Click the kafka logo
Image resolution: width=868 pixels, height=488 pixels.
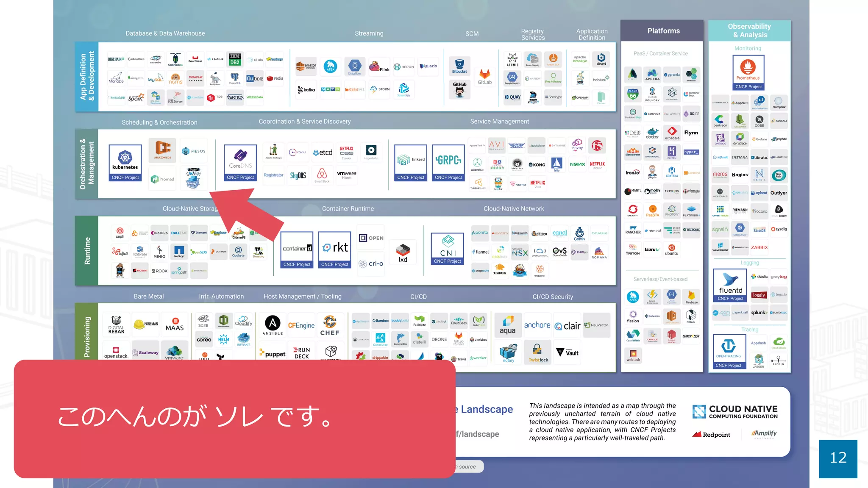point(306,90)
